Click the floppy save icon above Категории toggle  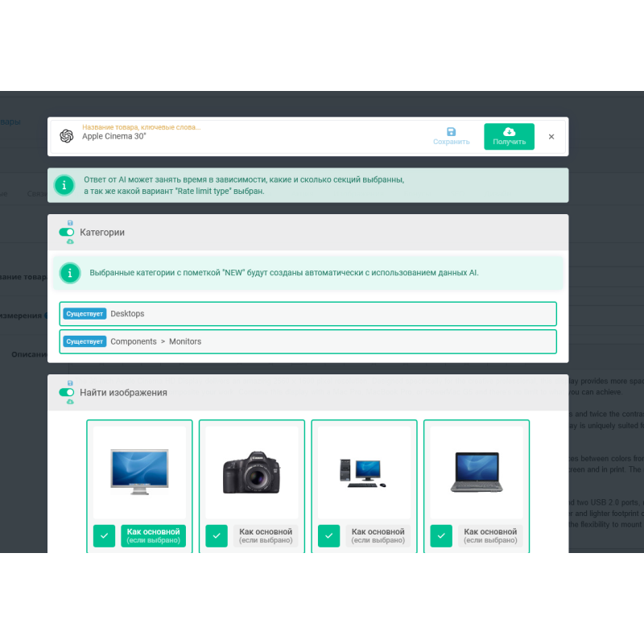tap(71, 223)
